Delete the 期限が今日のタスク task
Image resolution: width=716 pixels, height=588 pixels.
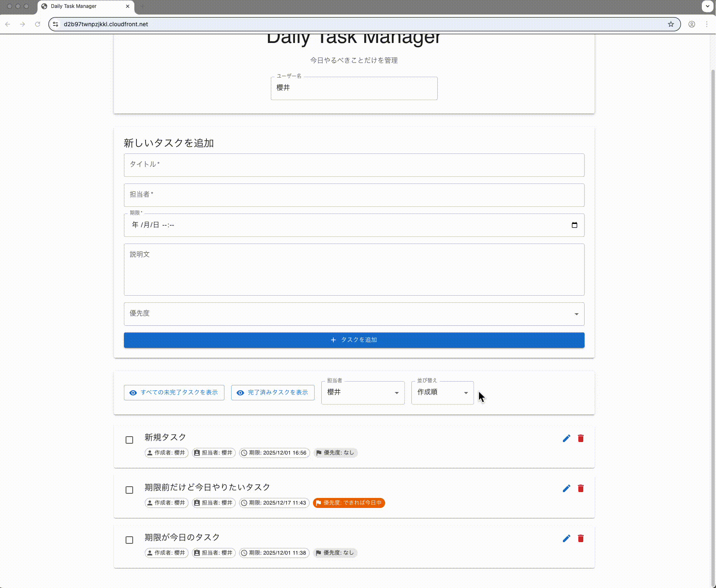(580, 538)
